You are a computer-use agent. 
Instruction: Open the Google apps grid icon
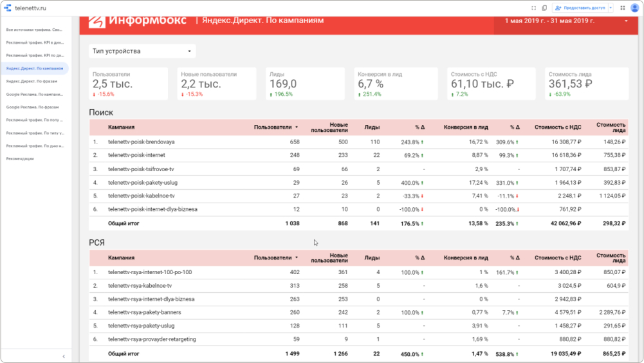tap(623, 8)
